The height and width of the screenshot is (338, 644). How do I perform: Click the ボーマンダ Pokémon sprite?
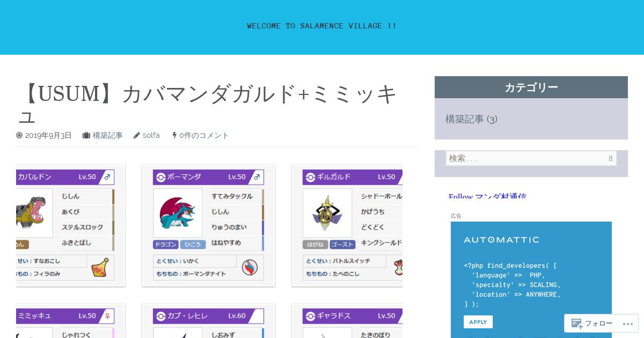pos(178,213)
